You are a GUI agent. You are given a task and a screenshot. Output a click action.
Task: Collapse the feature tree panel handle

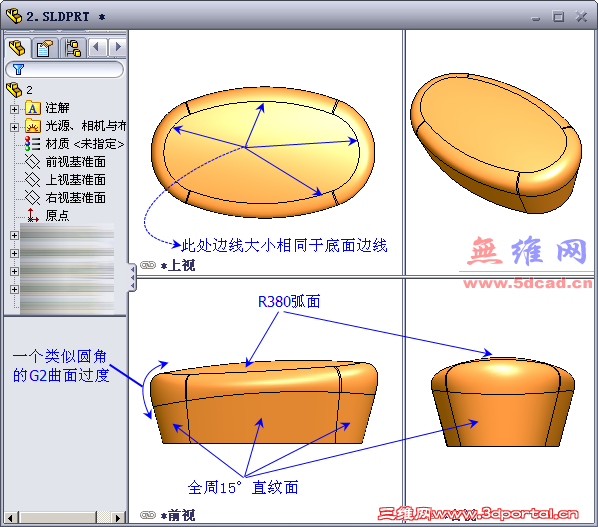pyautogui.click(x=132, y=277)
